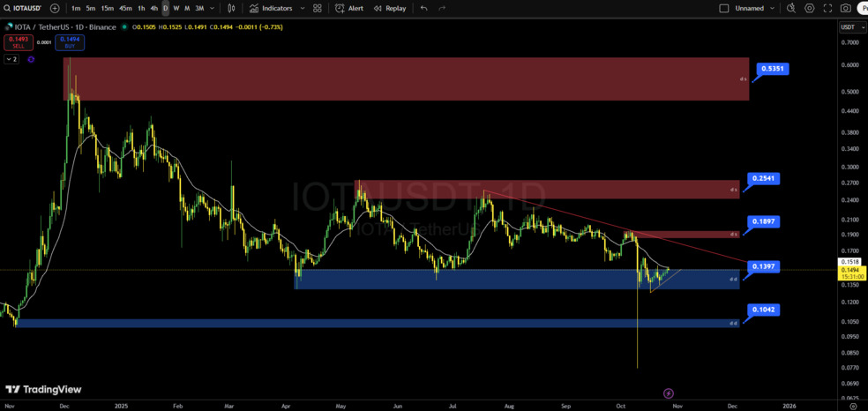
Task: Click the add symbol plus icon
Action: click(x=55, y=8)
